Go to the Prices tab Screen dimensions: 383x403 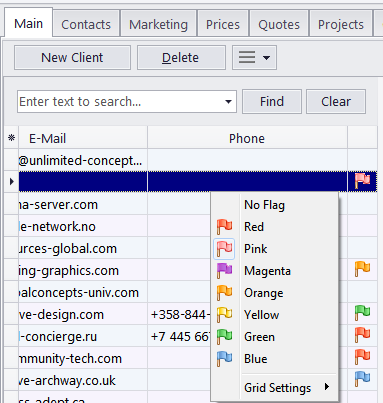[223, 24]
